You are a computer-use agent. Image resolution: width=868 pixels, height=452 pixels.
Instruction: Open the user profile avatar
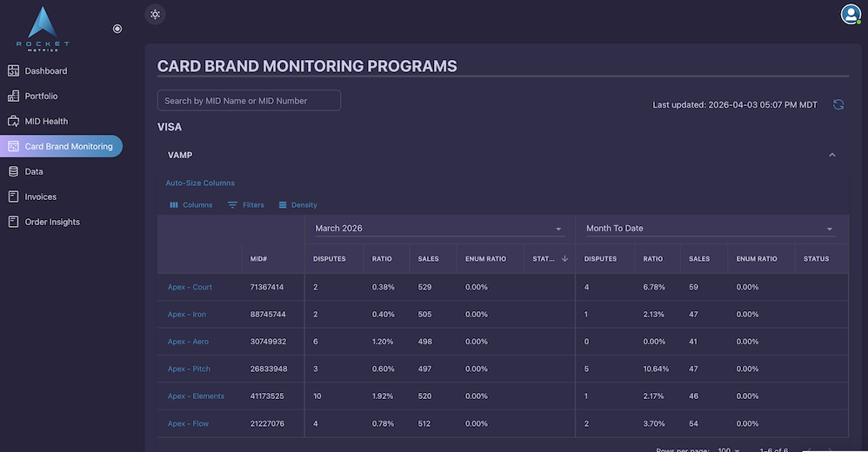850,14
